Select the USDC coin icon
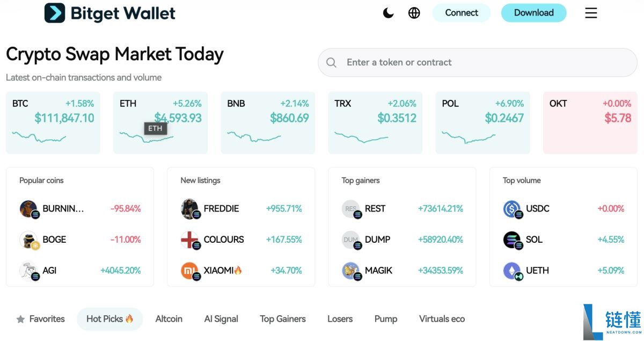 click(512, 209)
